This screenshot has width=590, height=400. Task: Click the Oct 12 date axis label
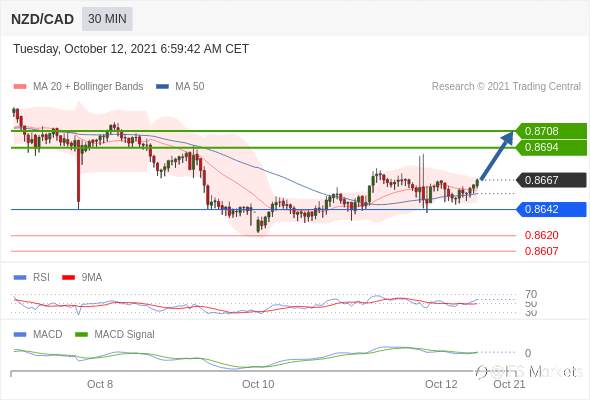point(441,384)
